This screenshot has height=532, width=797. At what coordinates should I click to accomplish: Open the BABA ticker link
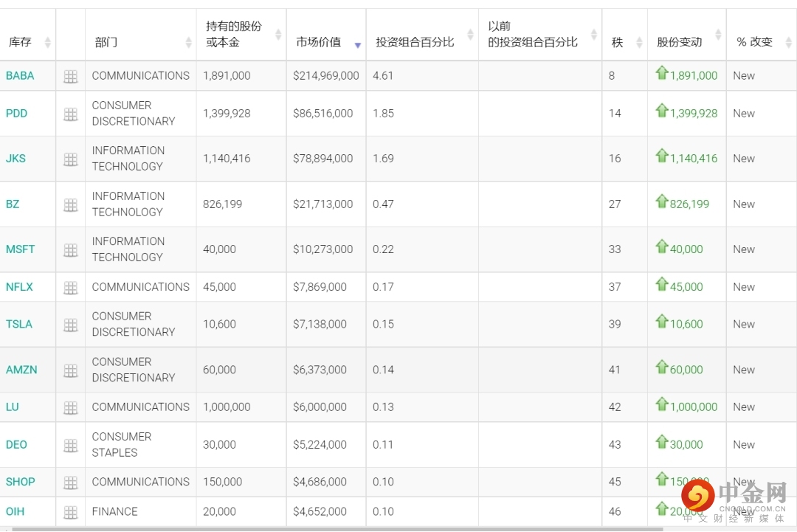[20, 76]
